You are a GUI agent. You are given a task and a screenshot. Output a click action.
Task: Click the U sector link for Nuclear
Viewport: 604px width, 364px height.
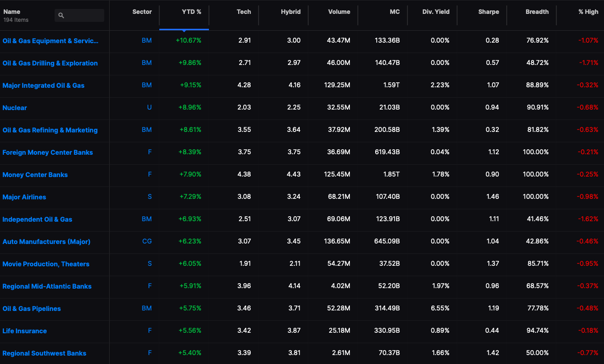pos(149,108)
